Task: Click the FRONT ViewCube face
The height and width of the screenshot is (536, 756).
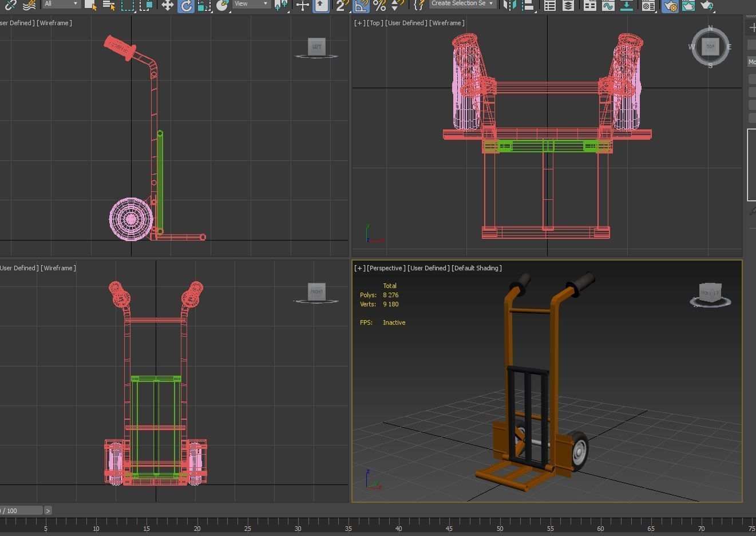Action: point(316,291)
